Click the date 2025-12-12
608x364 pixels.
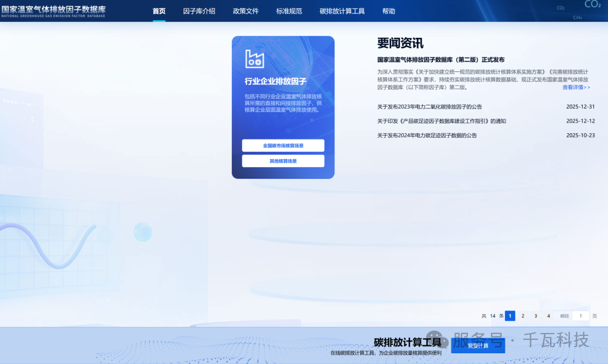pos(580,121)
